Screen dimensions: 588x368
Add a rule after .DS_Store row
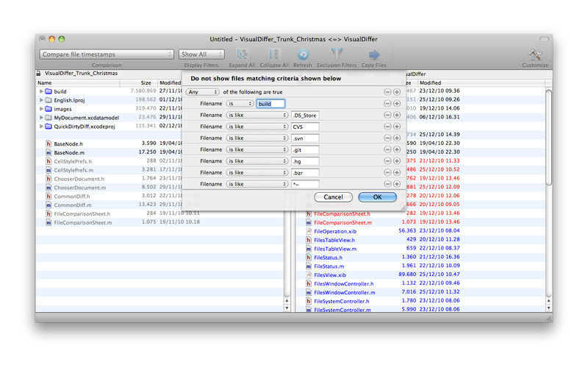[x=397, y=115]
